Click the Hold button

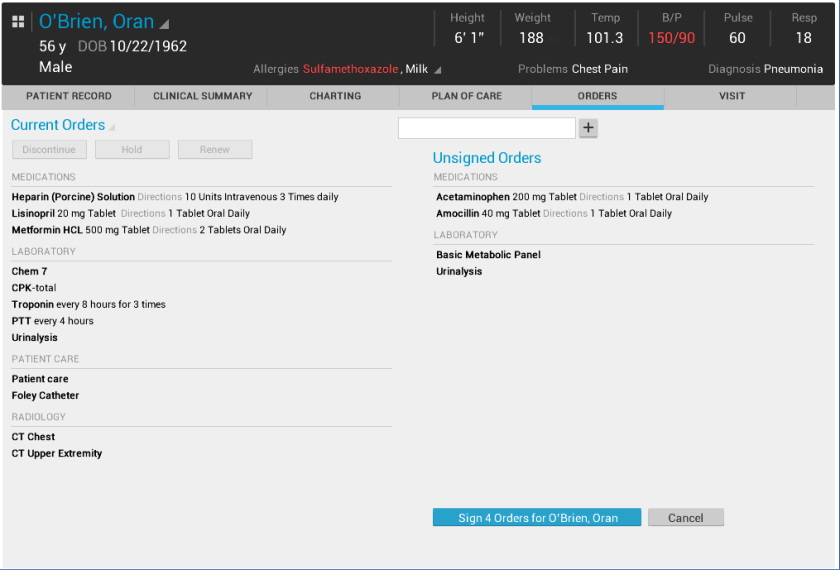tap(132, 150)
